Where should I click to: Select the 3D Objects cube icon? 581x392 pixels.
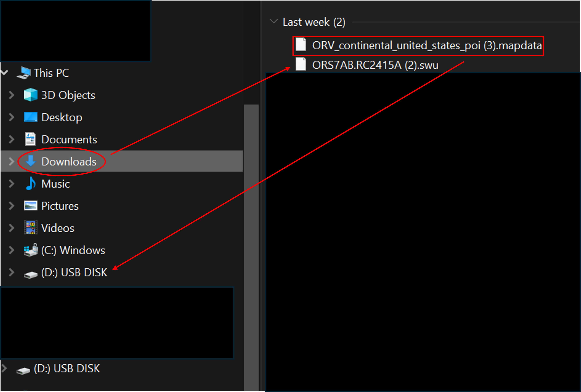tap(30, 95)
